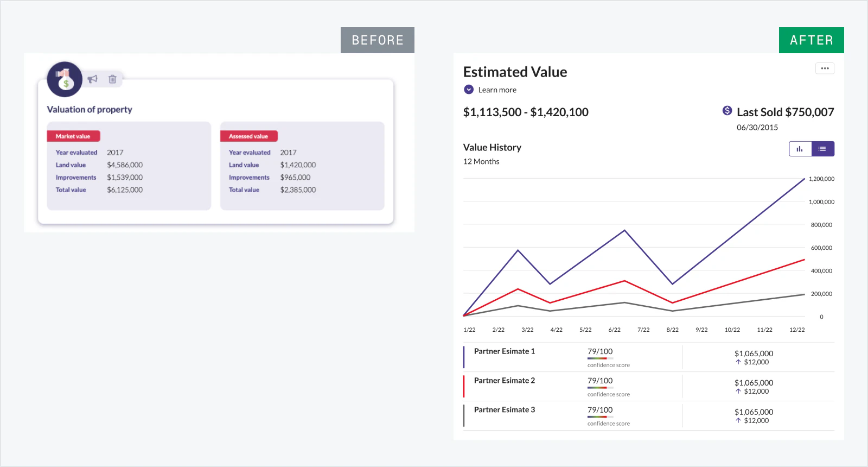
Task: Click the Last Sold $750,007 text
Action: click(x=786, y=112)
